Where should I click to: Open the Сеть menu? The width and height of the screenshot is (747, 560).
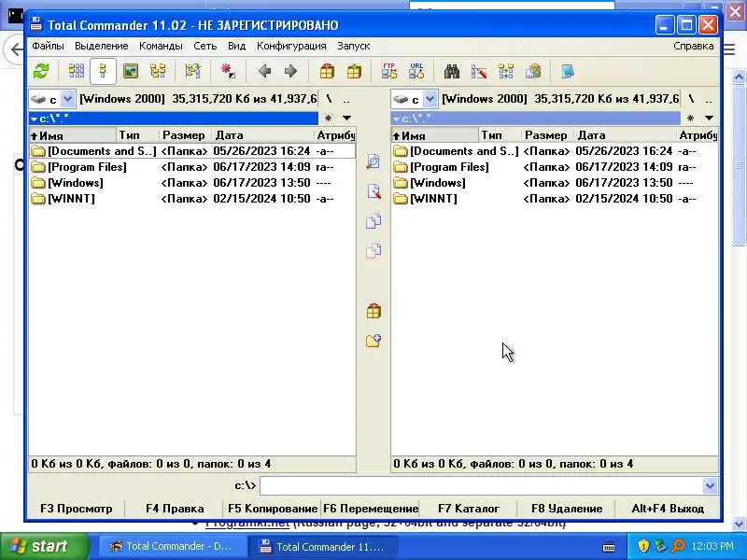pyautogui.click(x=204, y=46)
